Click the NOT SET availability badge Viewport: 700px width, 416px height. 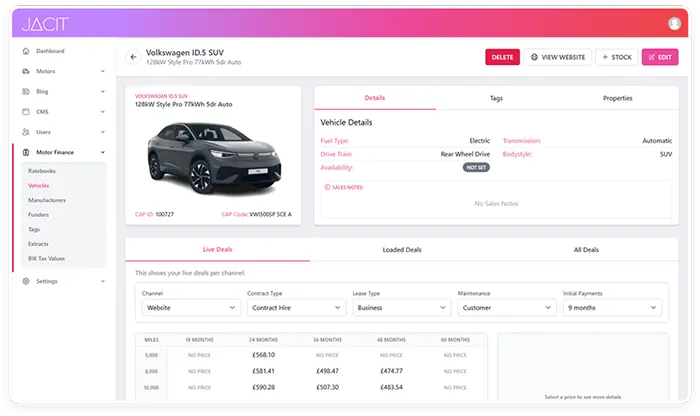pyautogui.click(x=476, y=167)
